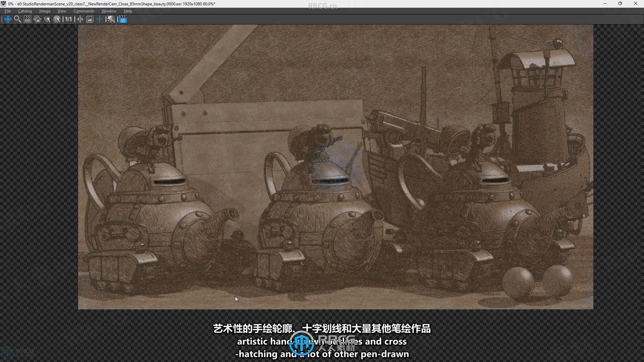
Task: Enable the blue crosshair pixel inspector
Action: pos(99,19)
